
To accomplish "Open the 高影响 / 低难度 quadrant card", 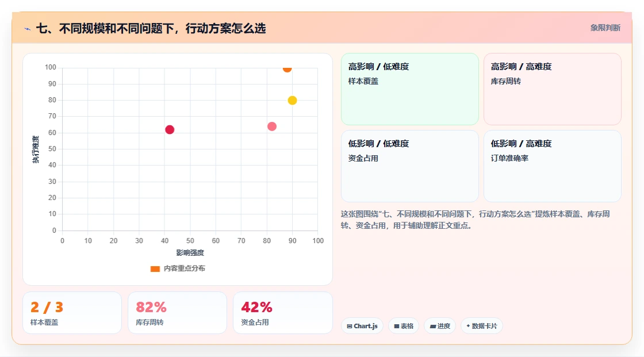I will point(409,89).
